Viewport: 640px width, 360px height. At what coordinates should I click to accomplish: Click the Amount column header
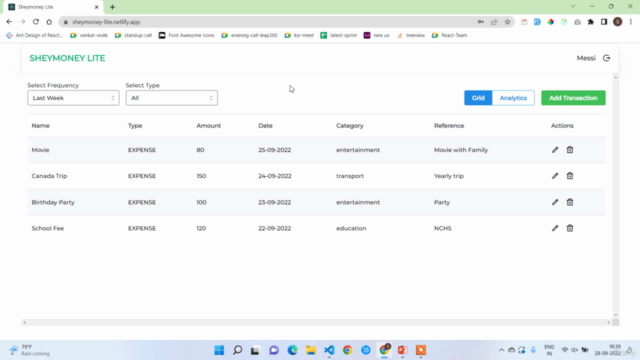[x=209, y=126]
